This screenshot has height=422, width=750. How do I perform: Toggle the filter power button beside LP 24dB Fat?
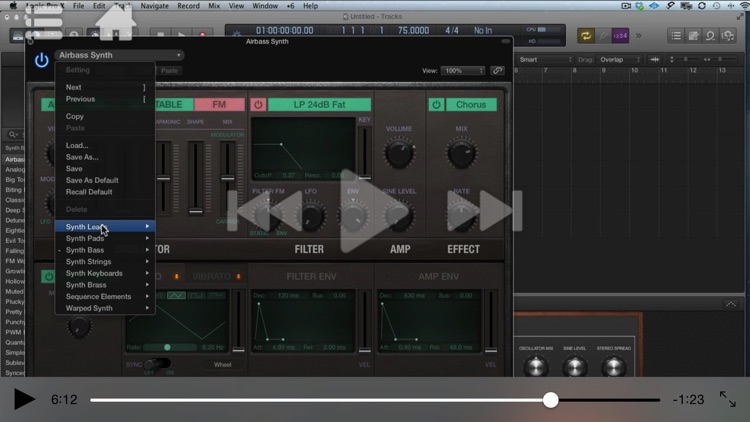258,104
